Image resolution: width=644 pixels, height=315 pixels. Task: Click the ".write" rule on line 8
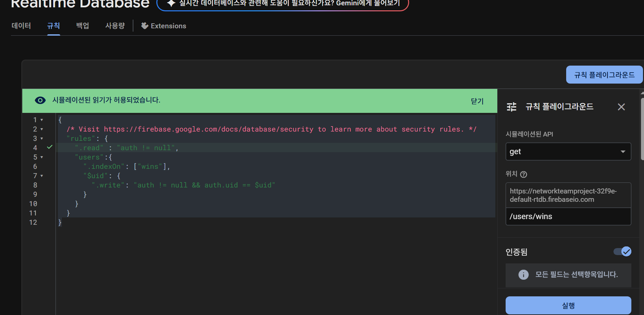(x=184, y=185)
